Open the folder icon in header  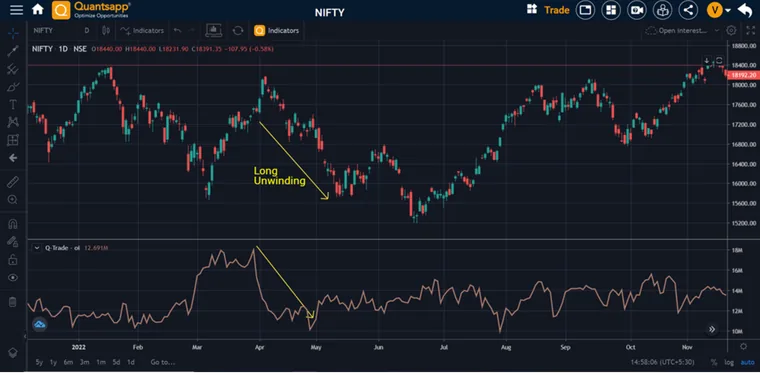point(586,10)
